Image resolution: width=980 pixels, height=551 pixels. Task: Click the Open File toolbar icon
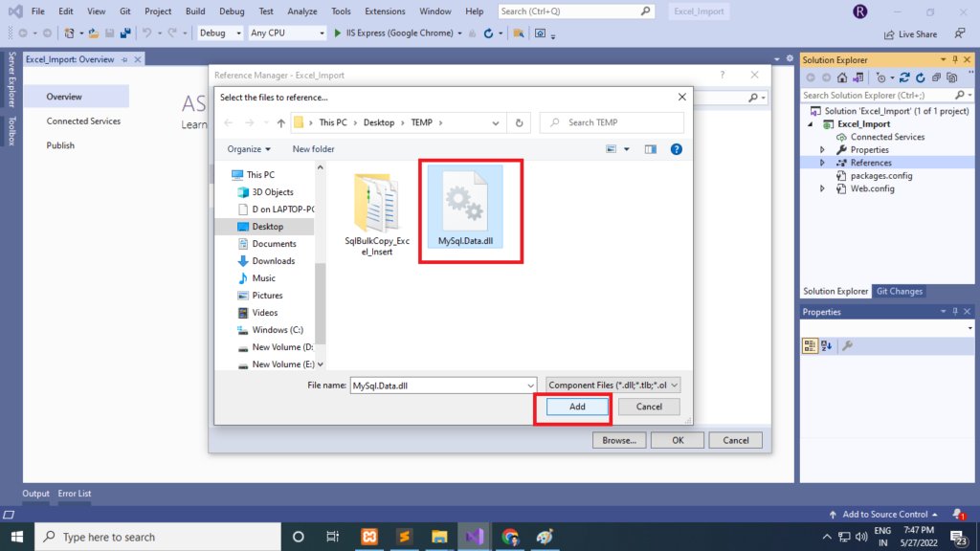[93, 33]
